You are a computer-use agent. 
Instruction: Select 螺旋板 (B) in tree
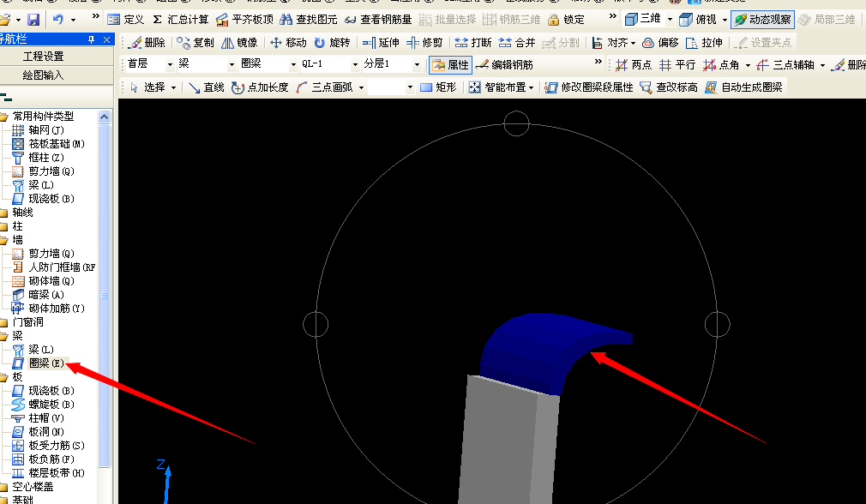[x=43, y=404]
